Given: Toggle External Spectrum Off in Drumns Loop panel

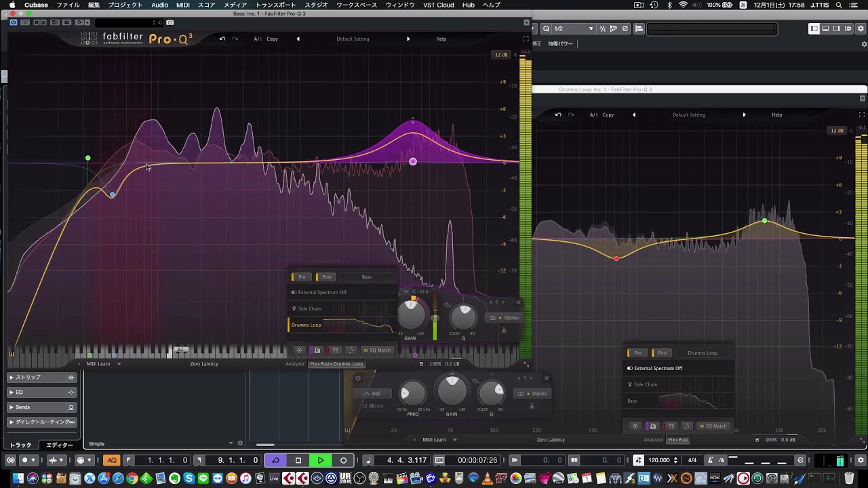Looking at the screenshot, I should [x=654, y=368].
